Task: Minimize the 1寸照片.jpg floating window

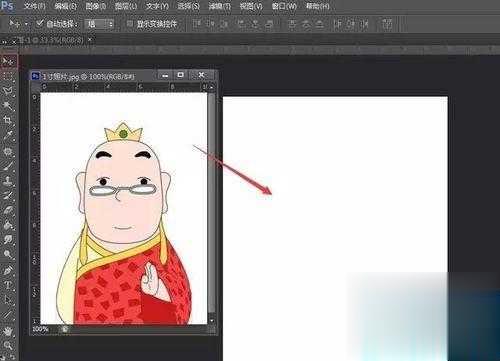Action: (x=165, y=75)
